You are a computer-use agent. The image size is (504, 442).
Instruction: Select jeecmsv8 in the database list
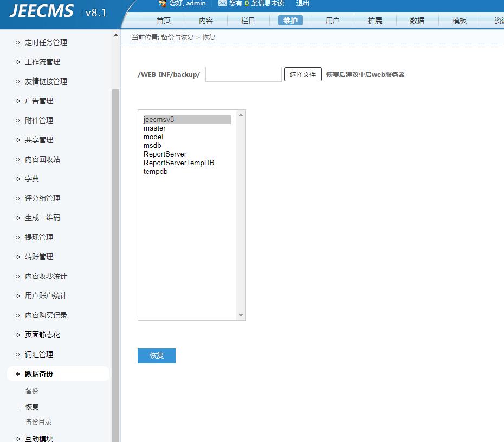[x=187, y=120]
